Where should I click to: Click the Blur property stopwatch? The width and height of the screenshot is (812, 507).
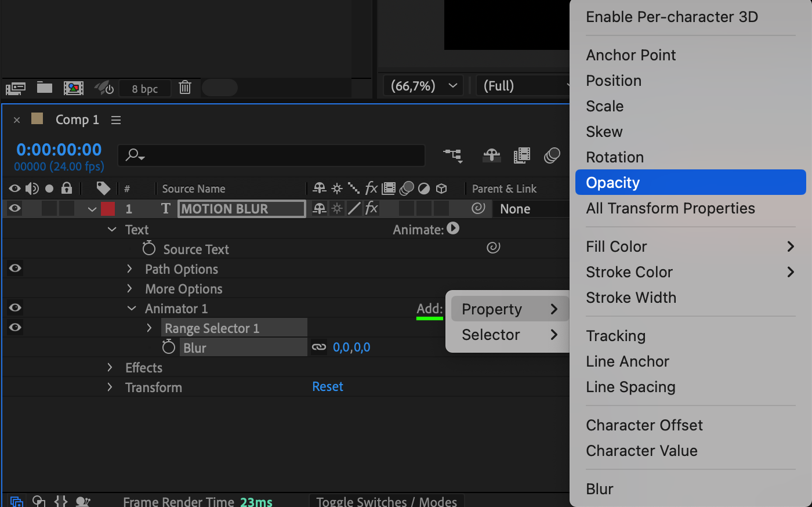[169, 347]
